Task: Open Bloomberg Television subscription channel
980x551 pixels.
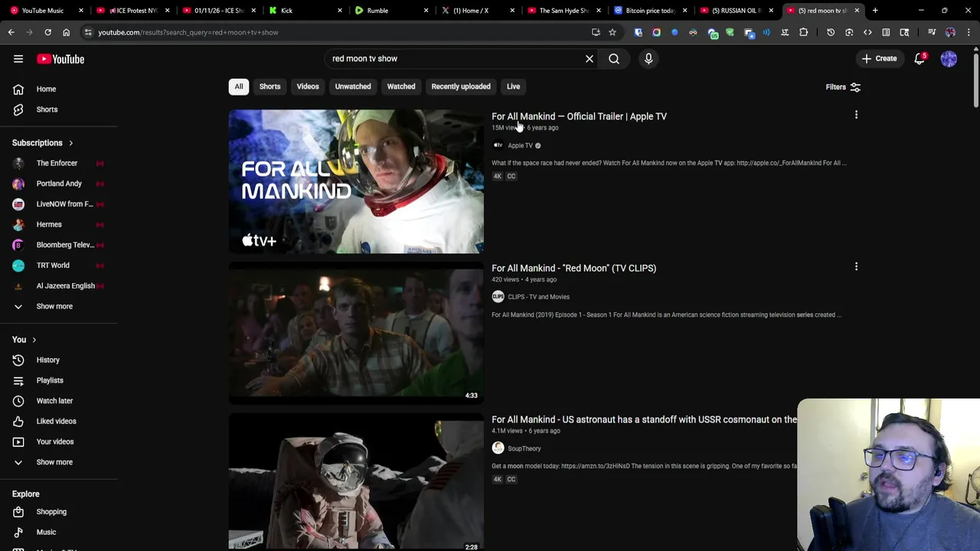Action: click(65, 245)
